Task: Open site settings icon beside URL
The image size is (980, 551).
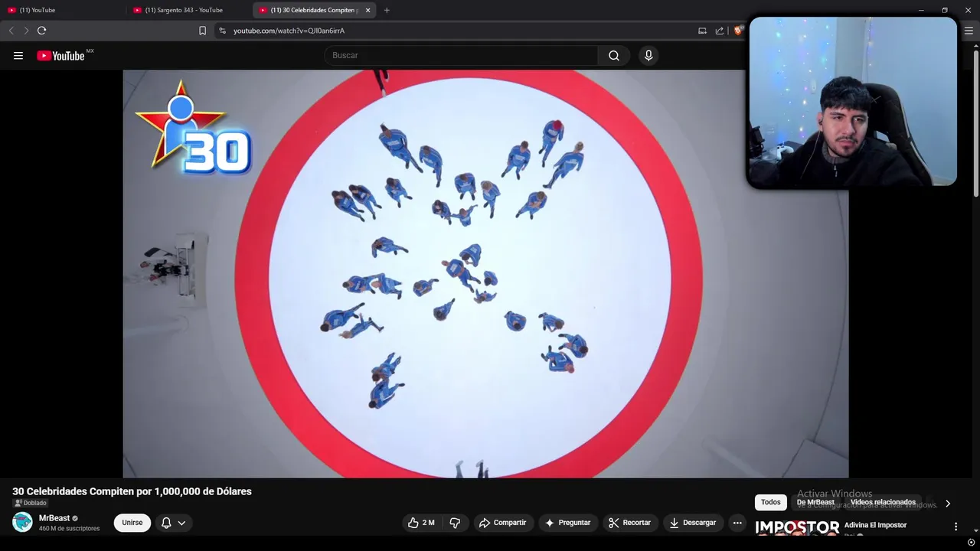Action: (x=222, y=31)
